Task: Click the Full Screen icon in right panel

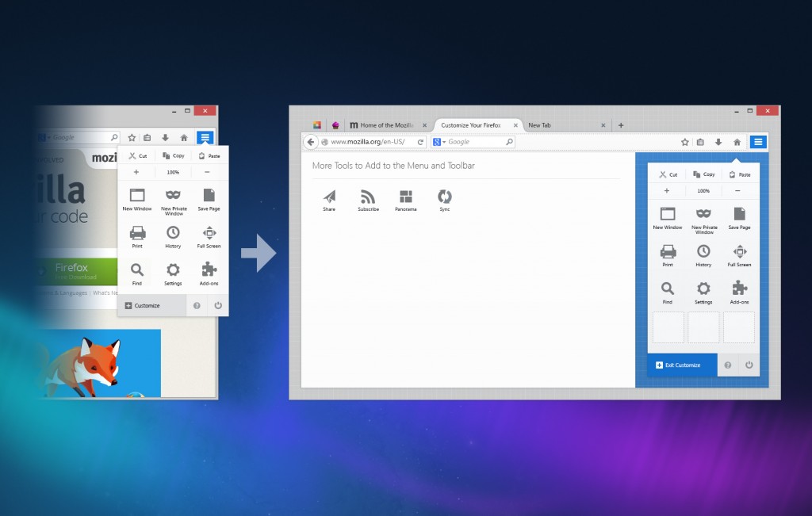Action: 740,251
